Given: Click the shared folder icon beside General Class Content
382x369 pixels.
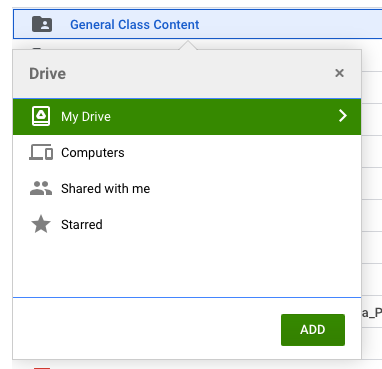Looking at the screenshot, I should [x=42, y=24].
